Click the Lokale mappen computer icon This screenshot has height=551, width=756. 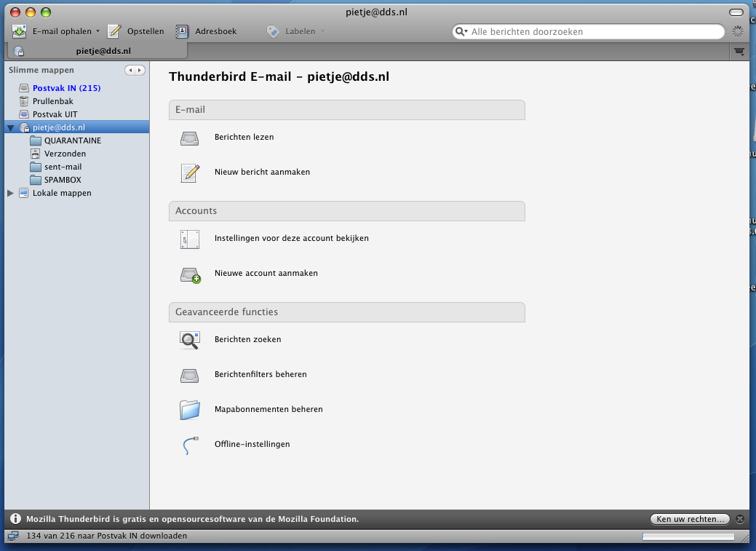23,193
